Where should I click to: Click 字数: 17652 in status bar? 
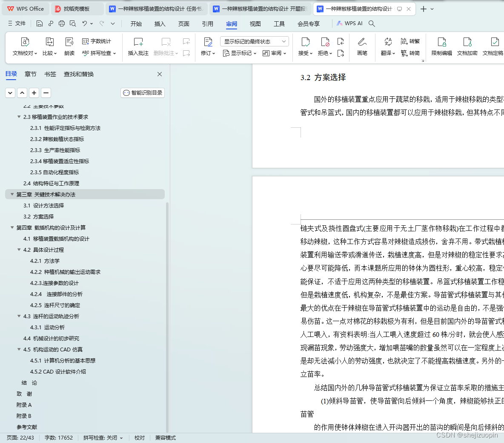point(58,437)
